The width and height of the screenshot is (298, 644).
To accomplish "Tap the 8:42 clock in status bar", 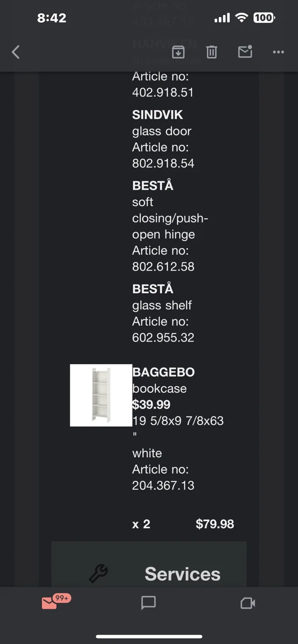I will (52, 18).
